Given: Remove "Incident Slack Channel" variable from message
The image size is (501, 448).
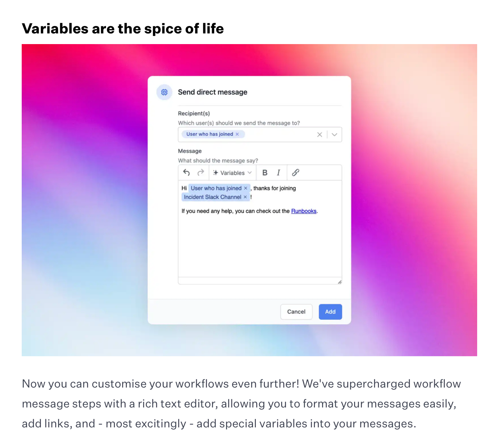Looking at the screenshot, I should click(x=245, y=197).
